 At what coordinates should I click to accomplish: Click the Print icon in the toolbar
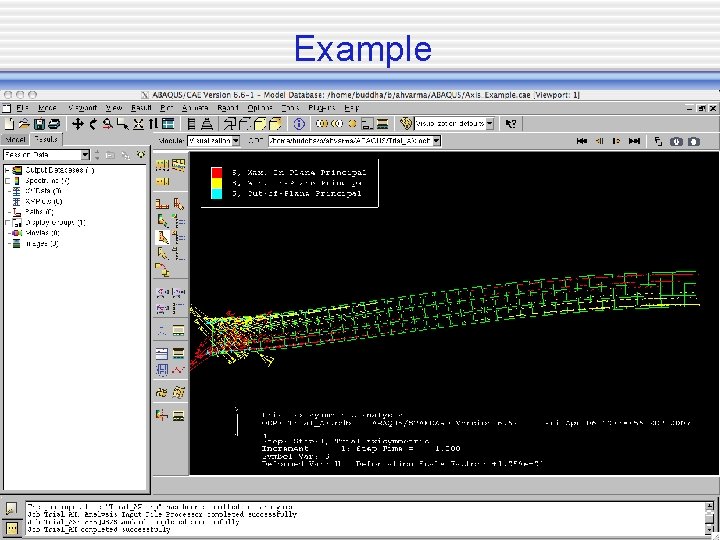pyautogui.click(x=54, y=124)
